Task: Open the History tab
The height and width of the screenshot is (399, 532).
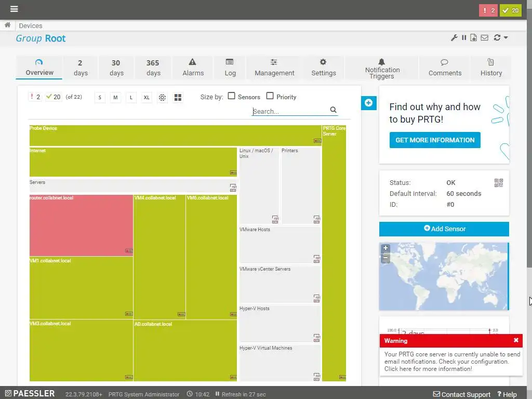Action: pos(491,68)
